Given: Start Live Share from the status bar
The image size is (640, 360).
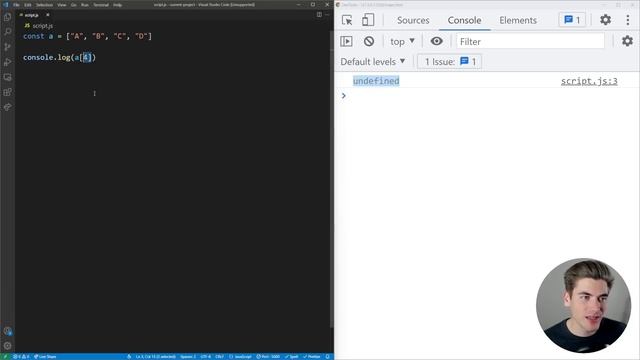Looking at the screenshot, I should point(45,357).
